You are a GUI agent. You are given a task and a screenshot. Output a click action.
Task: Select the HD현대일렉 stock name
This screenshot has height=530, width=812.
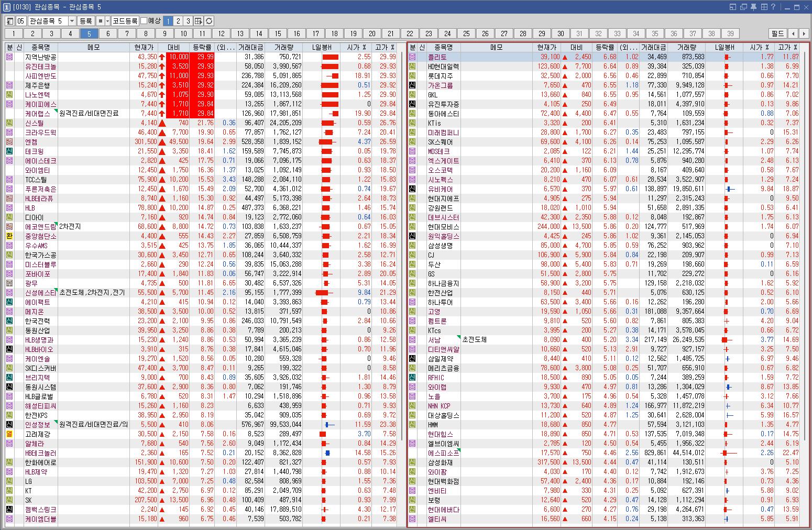coord(443,67)
